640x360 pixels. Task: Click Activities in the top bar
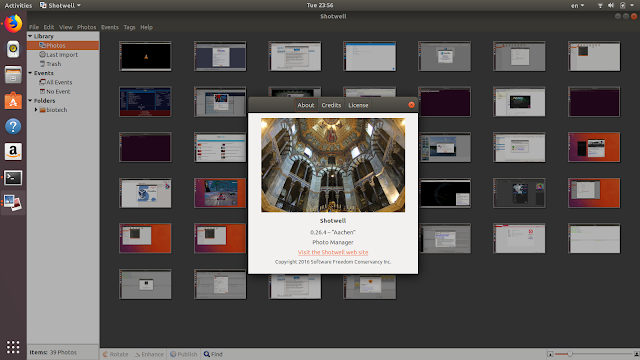pos(18,5)
